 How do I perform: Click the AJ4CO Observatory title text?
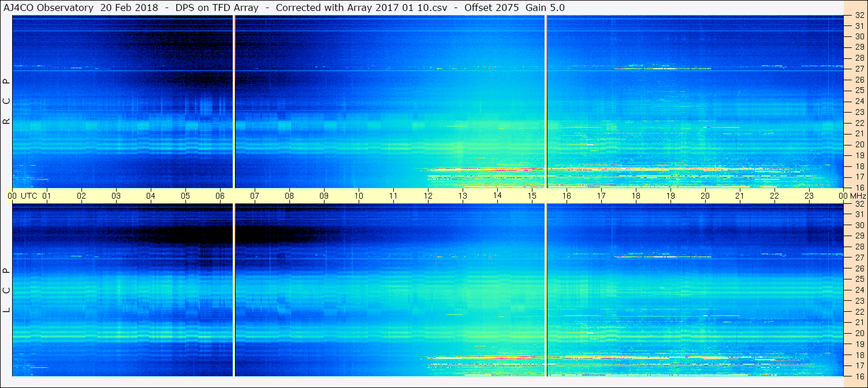coord(49,8)
